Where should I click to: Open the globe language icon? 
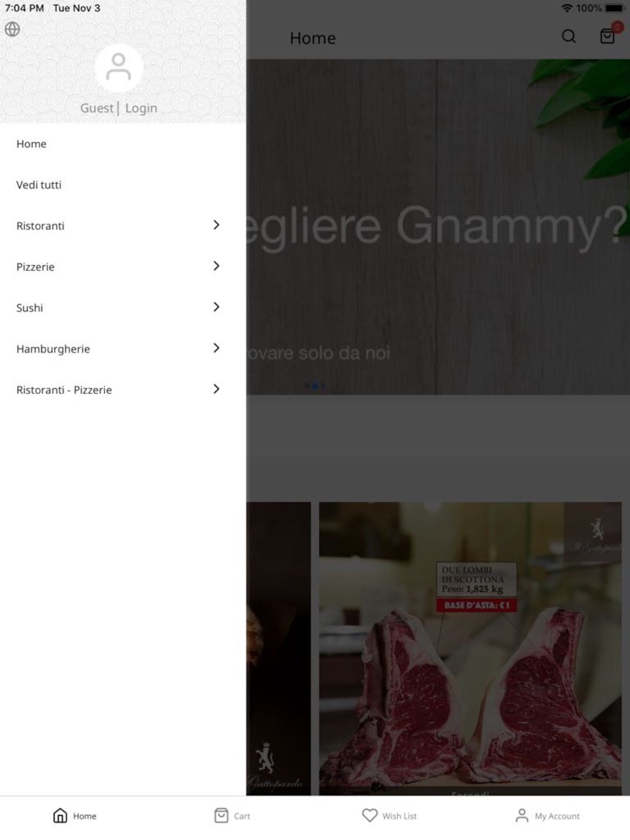(12, 29)
